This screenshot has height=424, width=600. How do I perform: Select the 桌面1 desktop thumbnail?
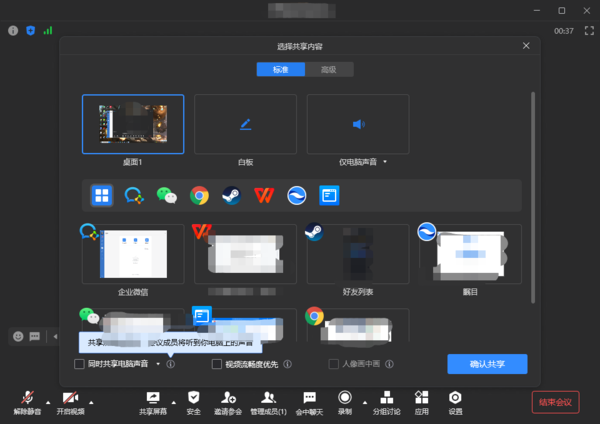(134, 124)
